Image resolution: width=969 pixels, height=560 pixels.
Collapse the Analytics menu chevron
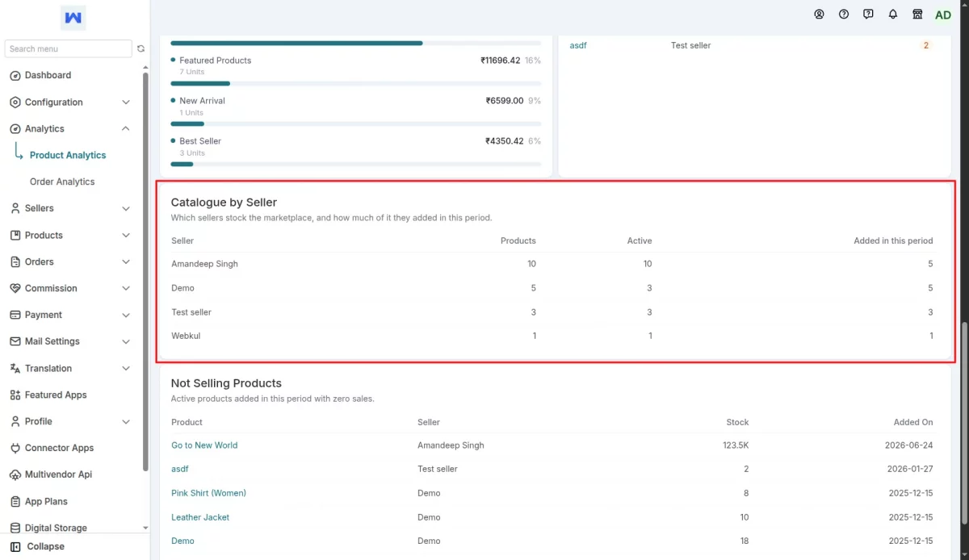pyautogui.click(x=126, y=129)
